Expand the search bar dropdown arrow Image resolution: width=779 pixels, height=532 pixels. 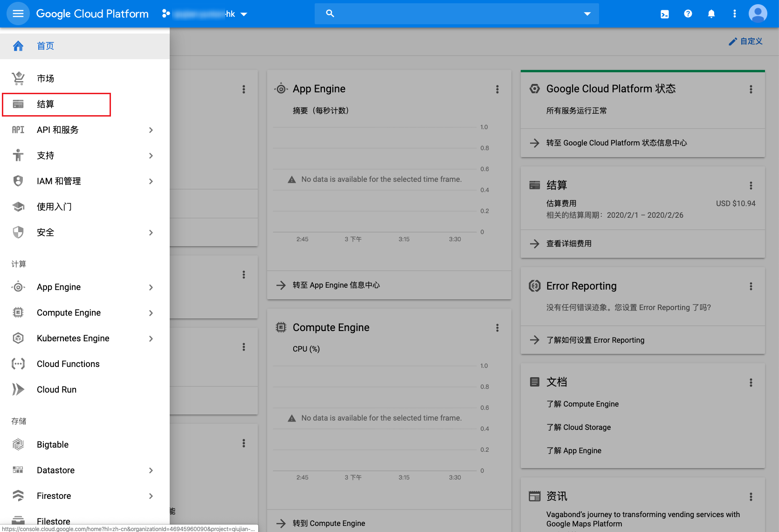587,14
